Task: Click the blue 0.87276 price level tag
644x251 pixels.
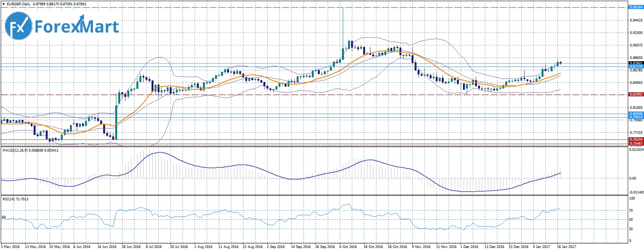Action: click(x=636, y=67)
